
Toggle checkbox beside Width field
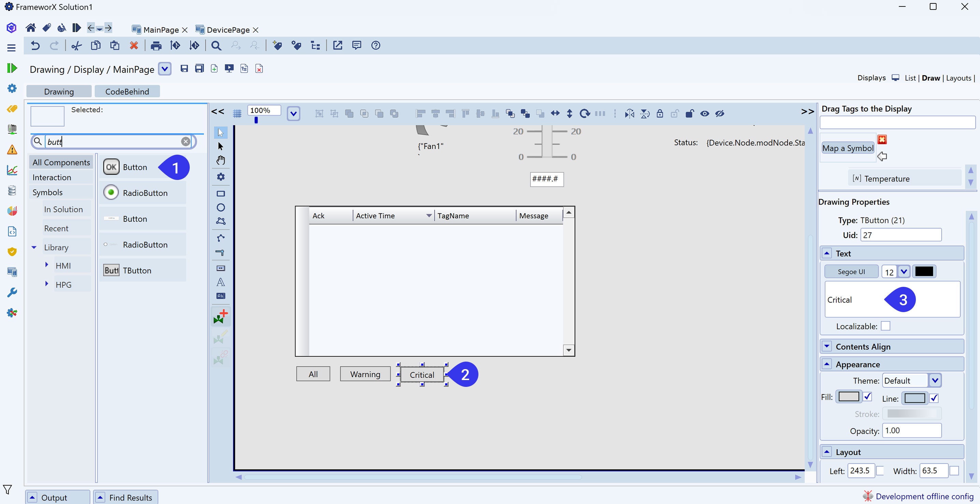[954, 471]
